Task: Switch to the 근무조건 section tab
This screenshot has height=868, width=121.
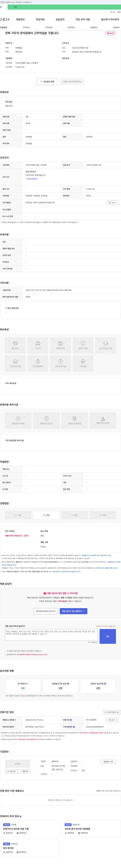Action: click(x=26, y=28)
